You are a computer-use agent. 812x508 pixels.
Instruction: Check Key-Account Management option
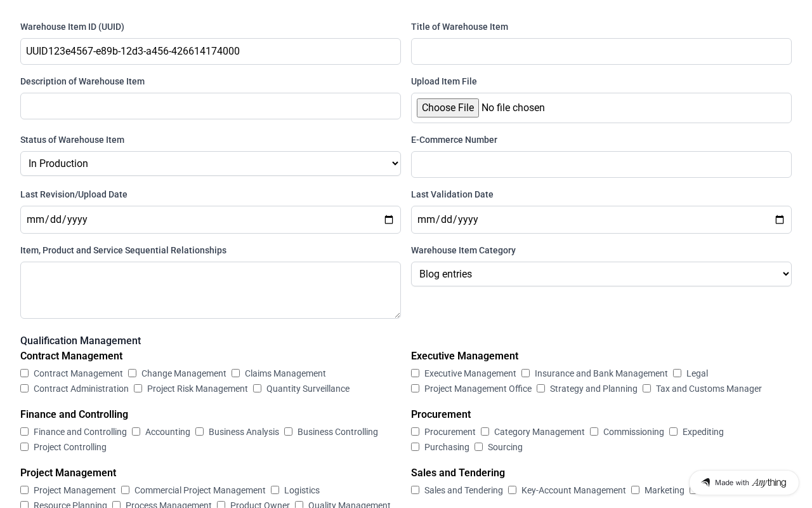513,490
